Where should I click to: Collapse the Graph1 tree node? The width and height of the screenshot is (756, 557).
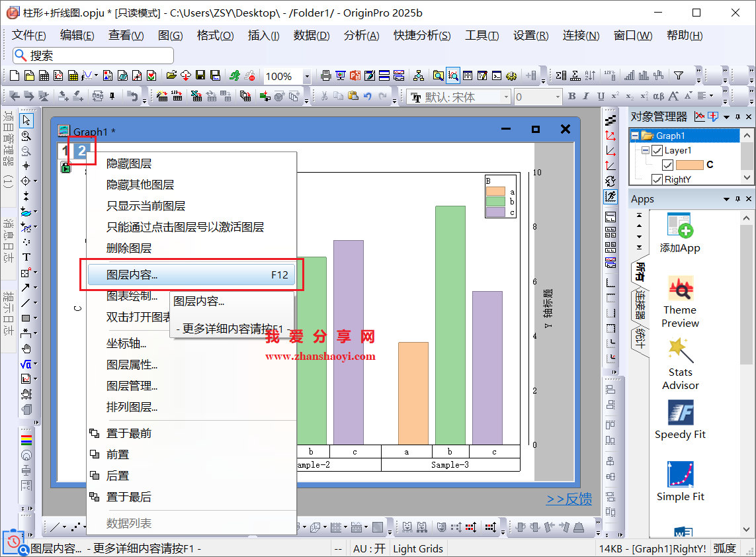(x=635, y=136)
